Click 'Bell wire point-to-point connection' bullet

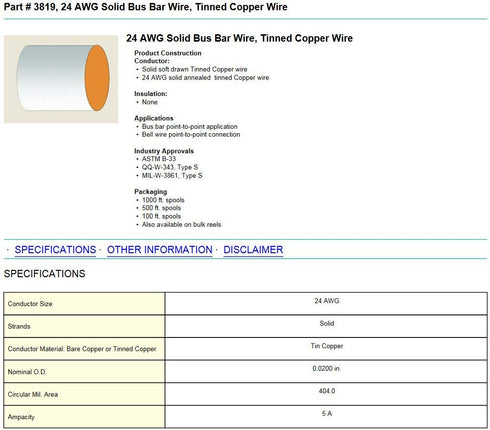(x=191, y=135)
